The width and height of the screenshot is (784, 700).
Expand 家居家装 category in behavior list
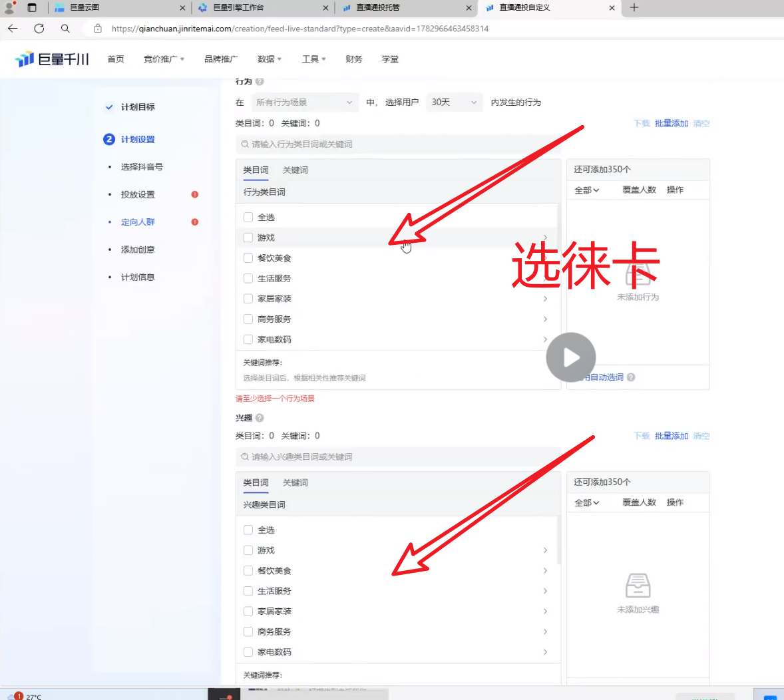(x=545, y=299)
